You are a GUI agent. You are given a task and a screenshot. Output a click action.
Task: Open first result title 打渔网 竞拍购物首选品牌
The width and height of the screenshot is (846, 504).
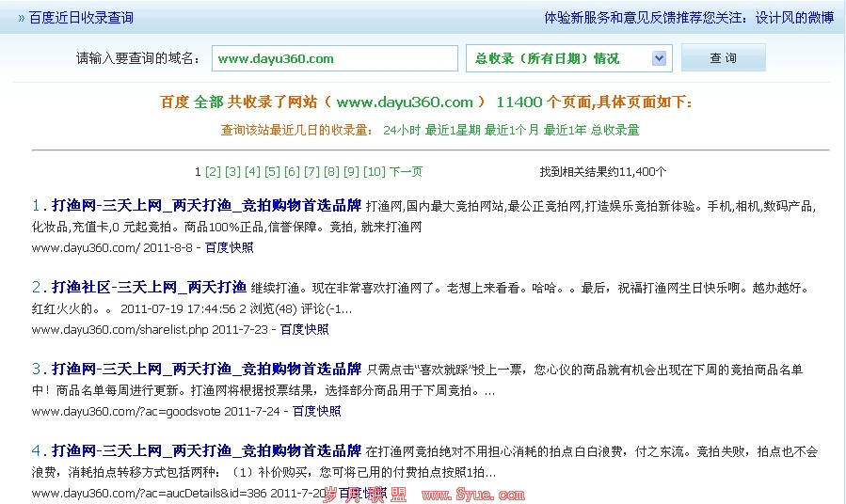[207, 205]
